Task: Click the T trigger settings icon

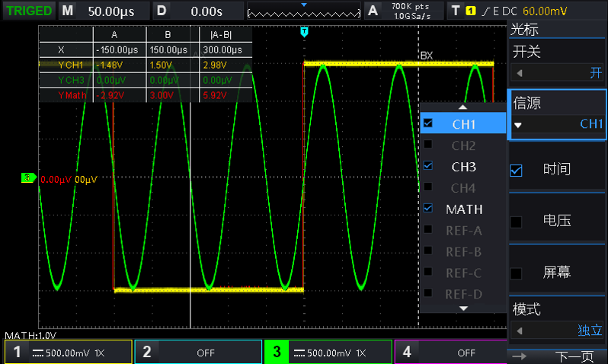Action: pos(456,11)
